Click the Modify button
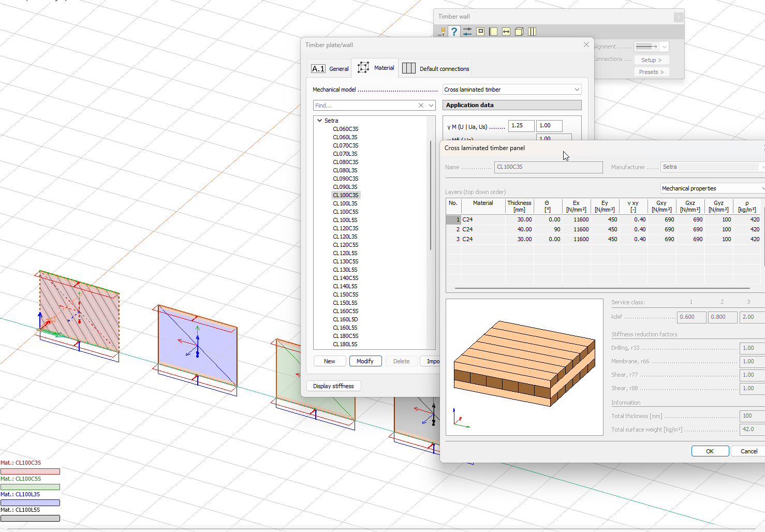The height and width of the screenshot is (532, 765). [365, 361]
